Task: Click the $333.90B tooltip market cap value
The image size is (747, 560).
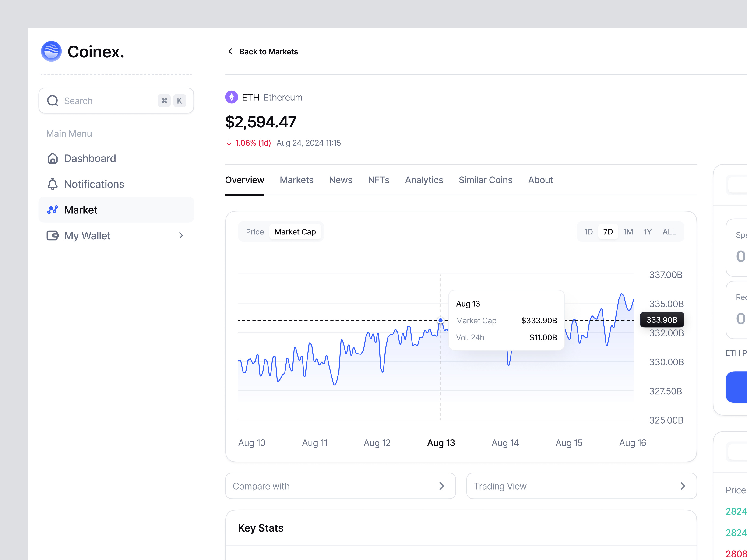Action: 539,320
